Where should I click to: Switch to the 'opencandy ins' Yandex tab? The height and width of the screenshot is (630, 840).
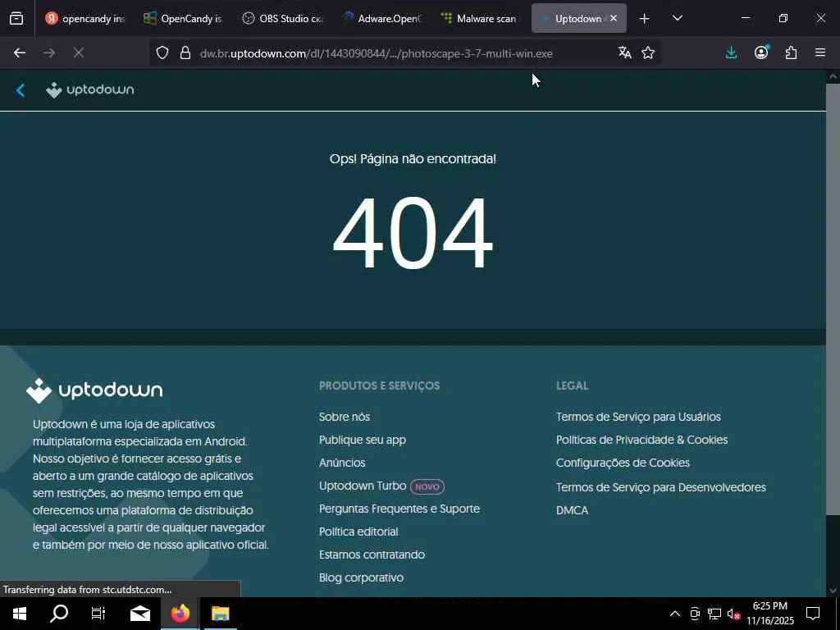tap(84, 19)
